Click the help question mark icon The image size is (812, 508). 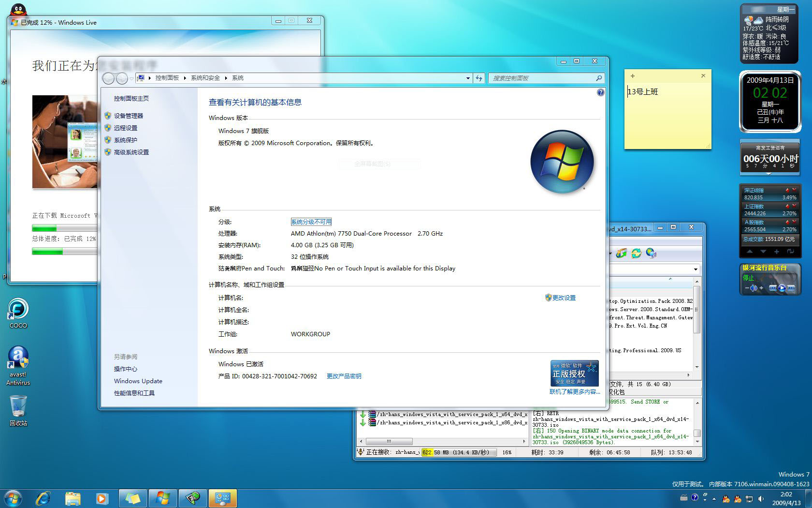600,92
